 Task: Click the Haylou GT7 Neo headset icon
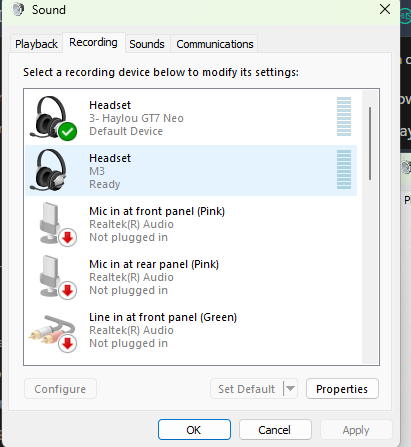[x=53, y=118]
